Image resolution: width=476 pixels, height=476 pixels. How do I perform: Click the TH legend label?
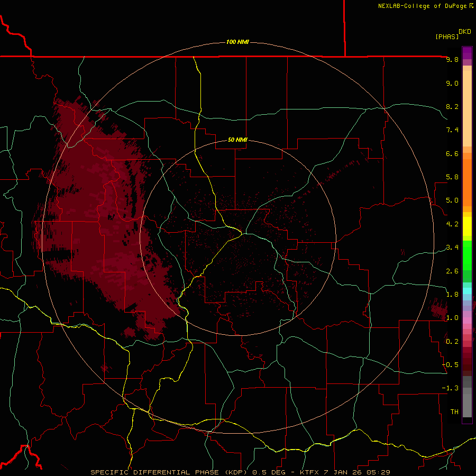click(x=454, y=412)
